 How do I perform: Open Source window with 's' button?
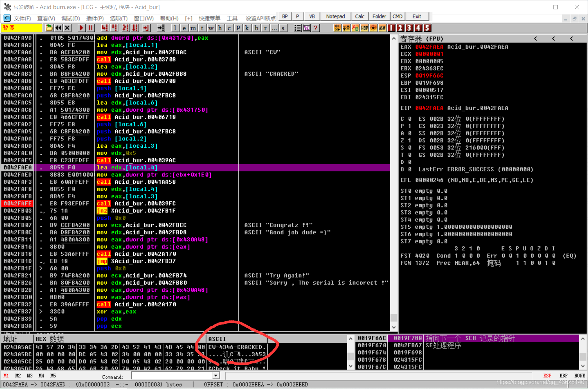coord(283,28)
